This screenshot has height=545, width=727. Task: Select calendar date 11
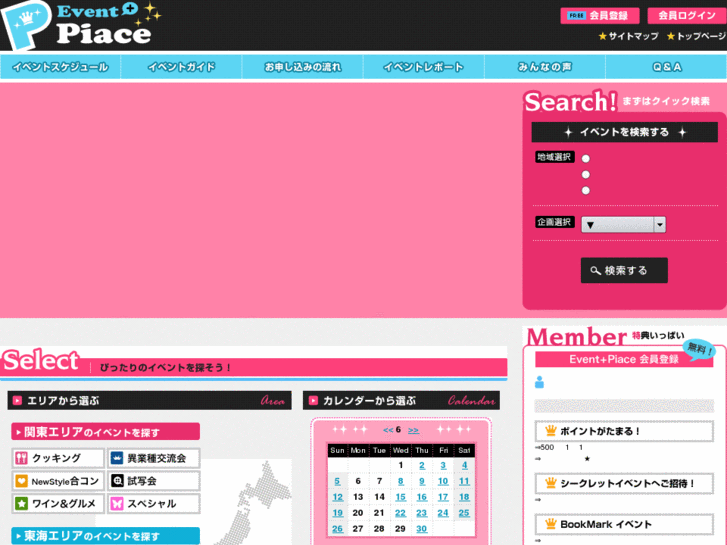(x=464, y=481)
